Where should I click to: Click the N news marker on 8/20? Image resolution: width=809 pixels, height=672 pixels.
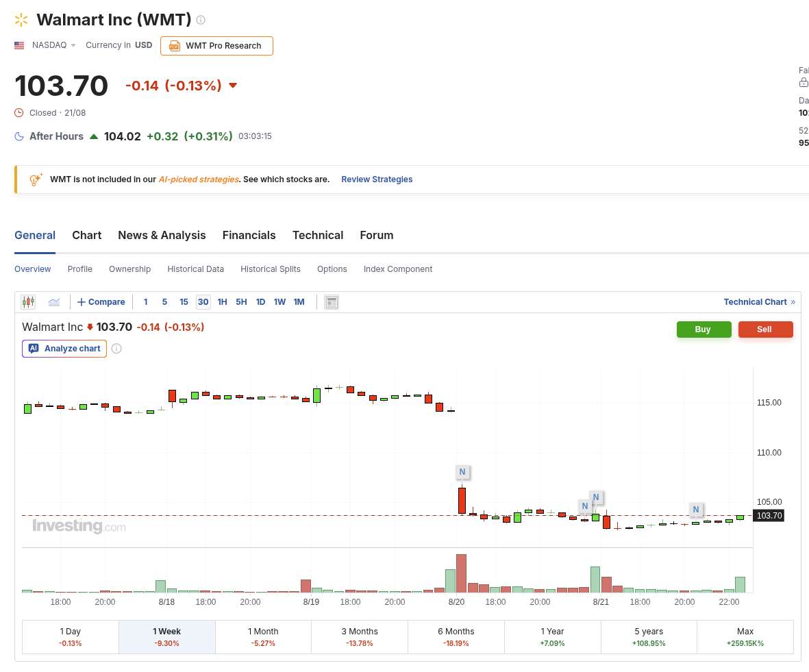click(x=462, y=472)
